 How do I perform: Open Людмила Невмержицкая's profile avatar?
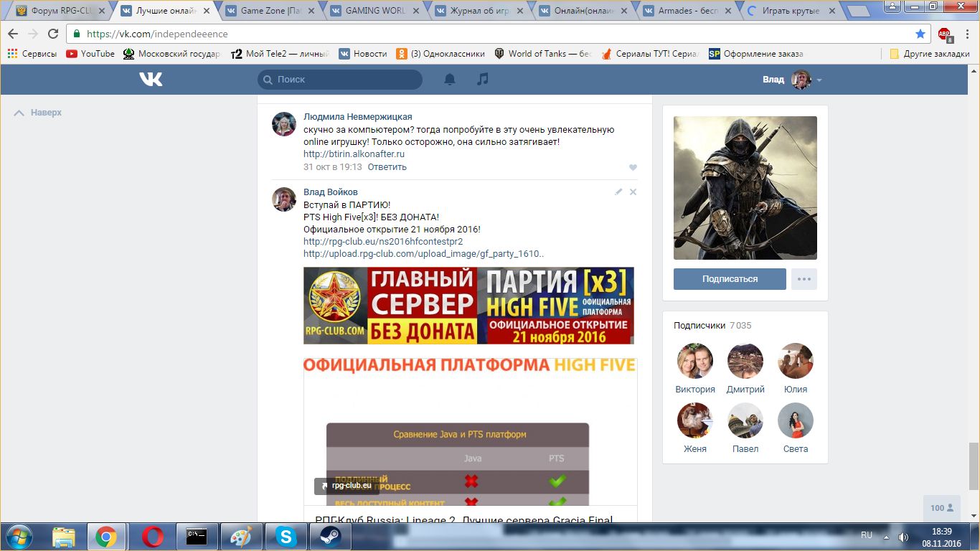tap(284, 124)
